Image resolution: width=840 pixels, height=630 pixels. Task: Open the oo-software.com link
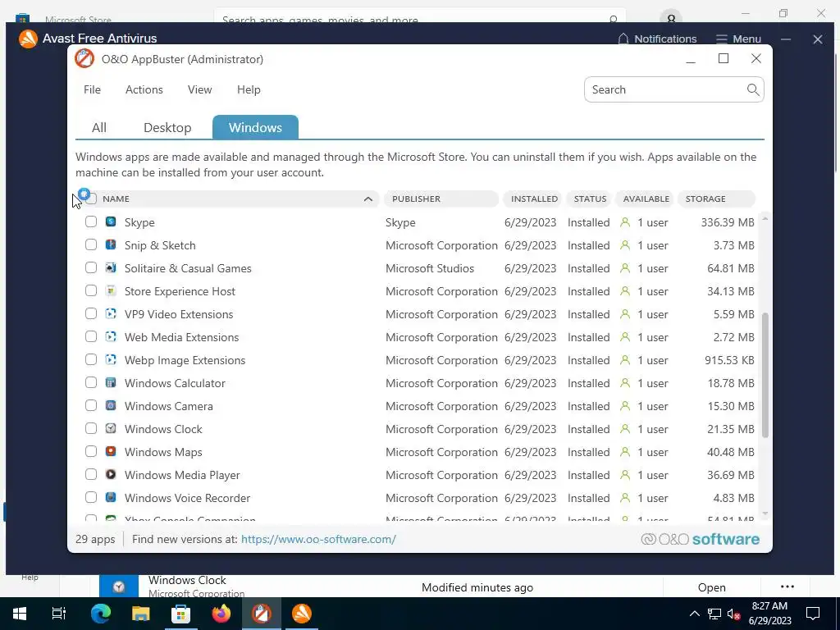pos(318,539)
